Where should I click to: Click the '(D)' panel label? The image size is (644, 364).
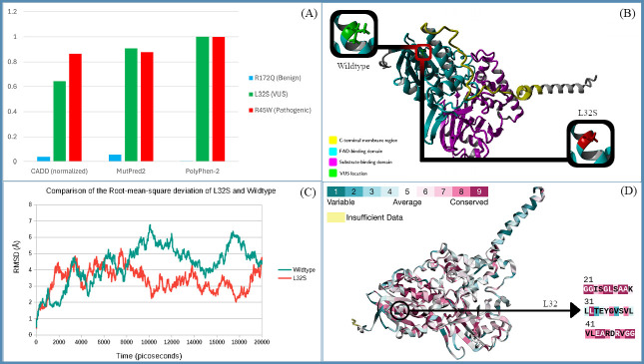(628, 190)
